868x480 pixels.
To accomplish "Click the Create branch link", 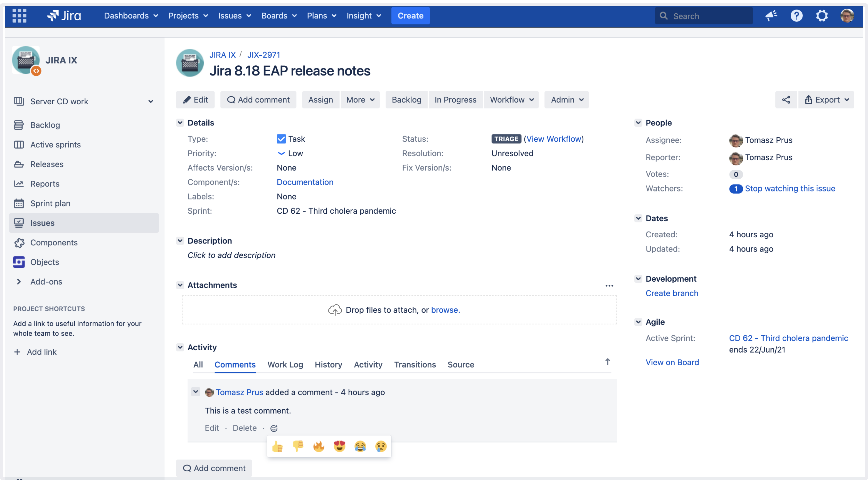I will coord(672,293).
